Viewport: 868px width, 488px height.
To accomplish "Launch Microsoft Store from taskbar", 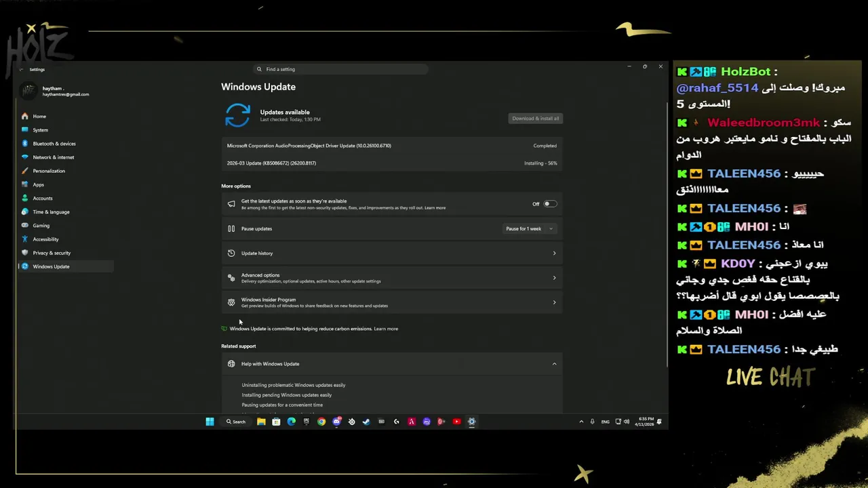I will pyautogui.click(x=276, y=422).
